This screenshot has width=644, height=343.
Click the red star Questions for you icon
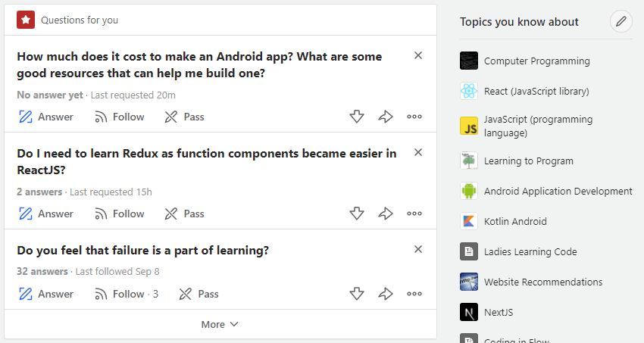[26, 20]
